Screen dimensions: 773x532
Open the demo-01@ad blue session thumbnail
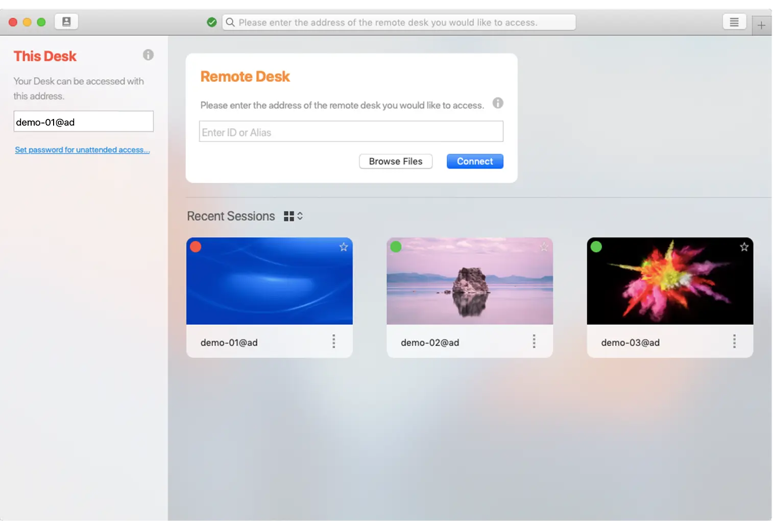tap(270, 281)
